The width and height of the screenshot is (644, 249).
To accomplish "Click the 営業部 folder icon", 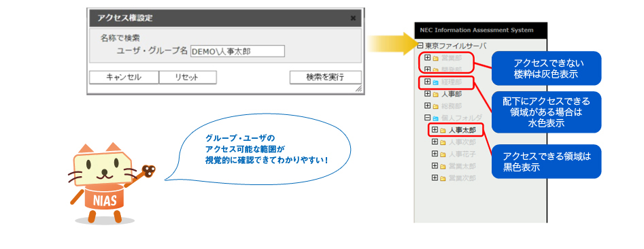I will click(x=436, y=59).
